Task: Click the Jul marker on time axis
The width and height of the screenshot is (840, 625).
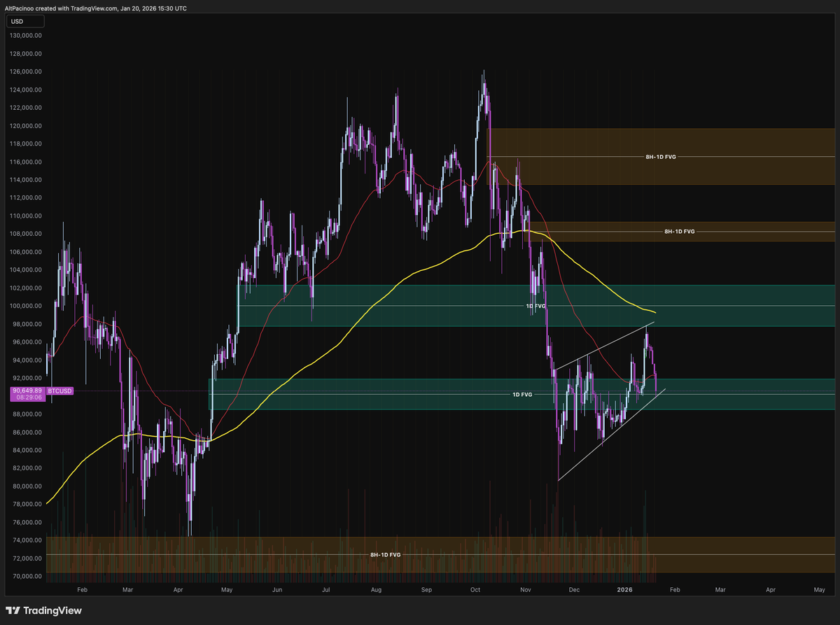Action: [326, 590]
